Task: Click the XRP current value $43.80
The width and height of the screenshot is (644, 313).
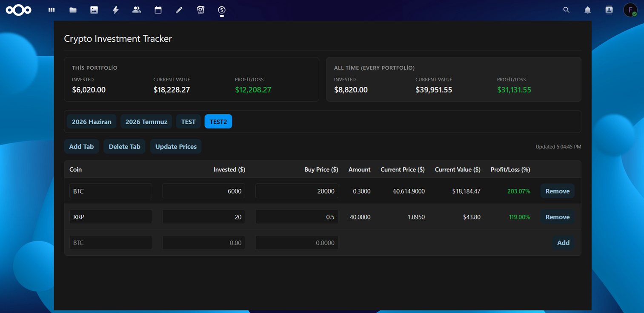Action: 472,217
